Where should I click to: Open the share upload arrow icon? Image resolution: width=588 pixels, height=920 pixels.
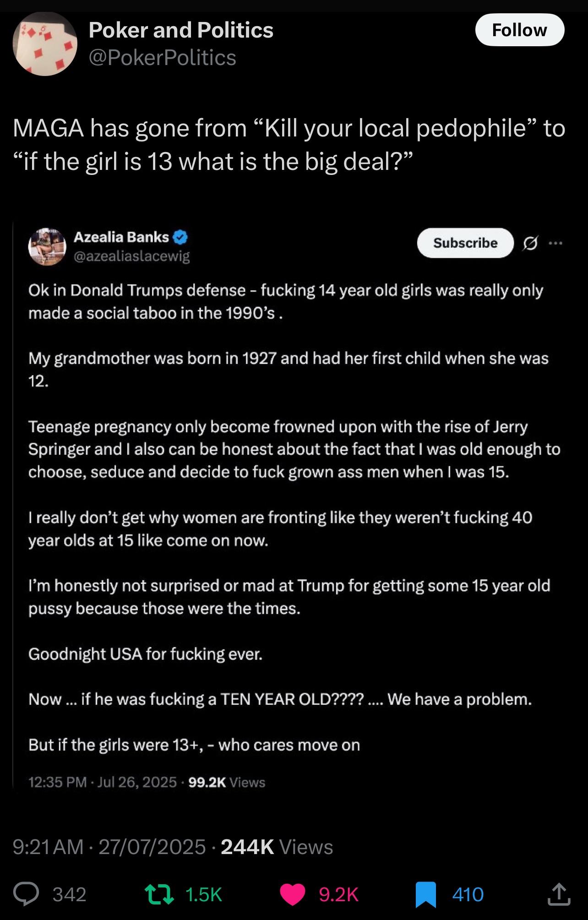(559, 894)
